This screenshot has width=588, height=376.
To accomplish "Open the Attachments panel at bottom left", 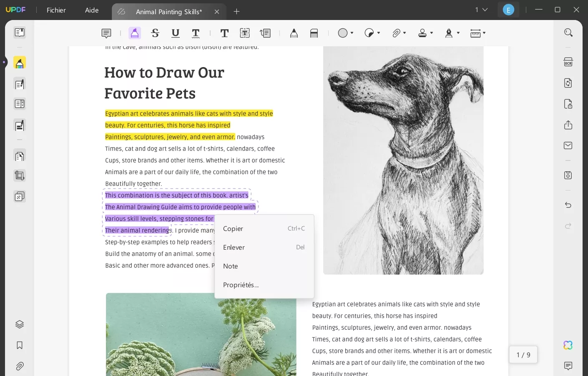I will [20, 366].
